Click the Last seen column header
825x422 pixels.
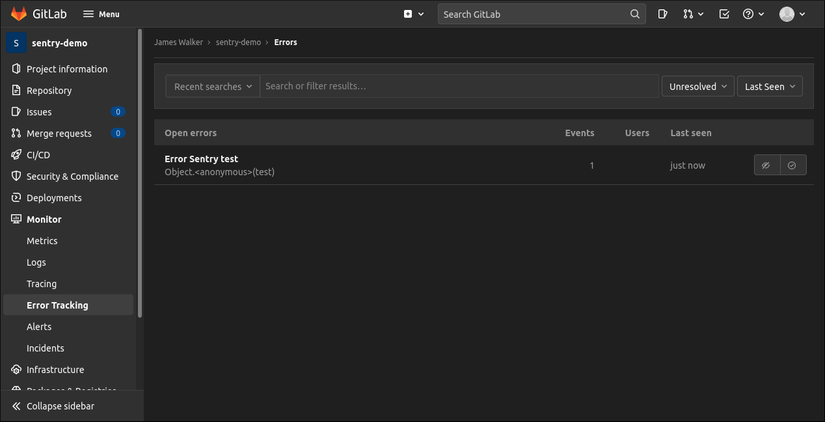(x=691, y=133)
